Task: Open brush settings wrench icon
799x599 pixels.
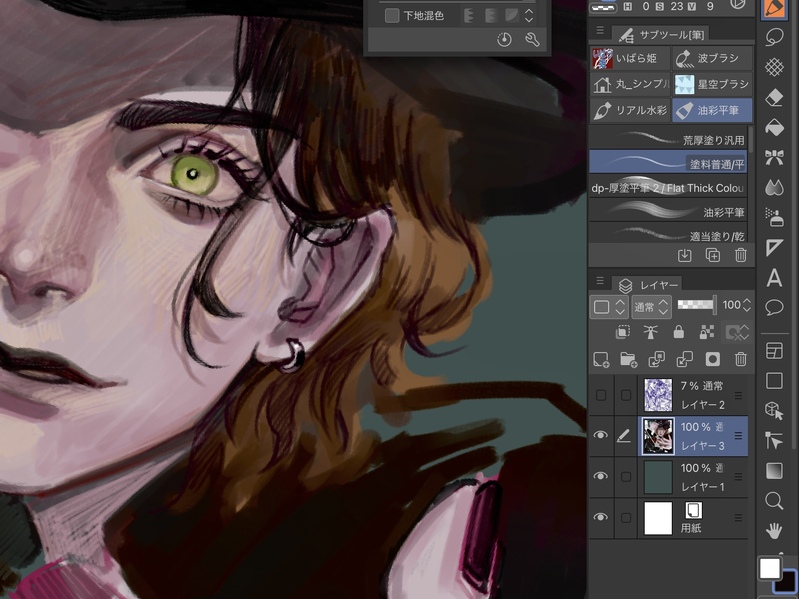Action: click(532, 39)
